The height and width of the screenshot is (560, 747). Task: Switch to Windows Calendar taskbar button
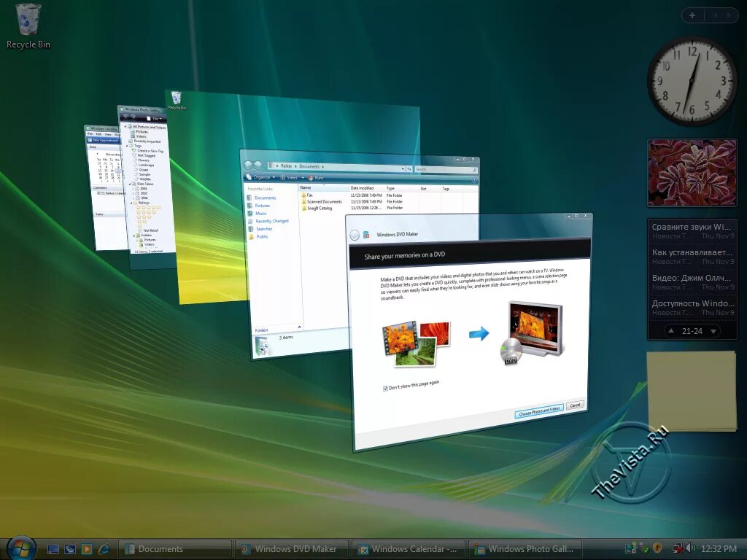[409, 549]
